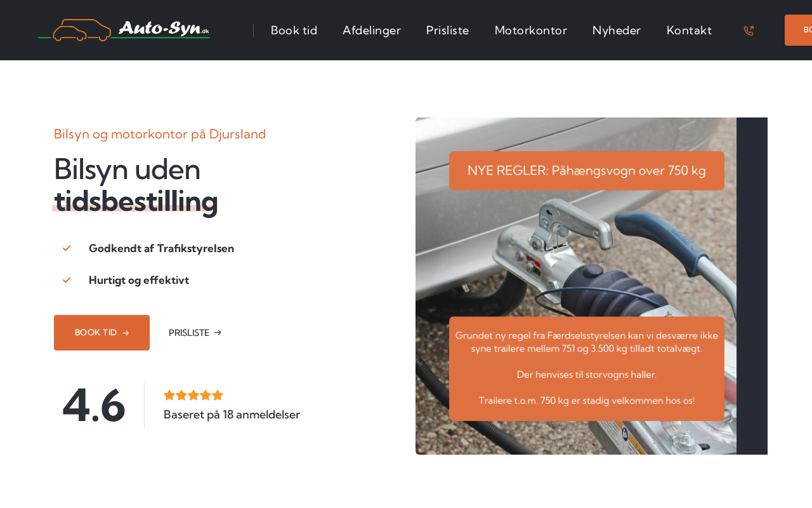Go to Prisliste in the navigation bar
Image resolution: width=812 pixels, height=508 pixels.
pos(448,30)
